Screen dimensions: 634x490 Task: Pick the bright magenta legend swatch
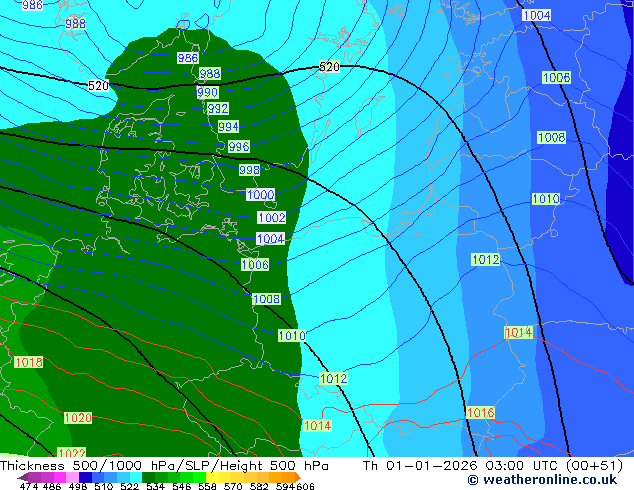click(x=60, y=477)
